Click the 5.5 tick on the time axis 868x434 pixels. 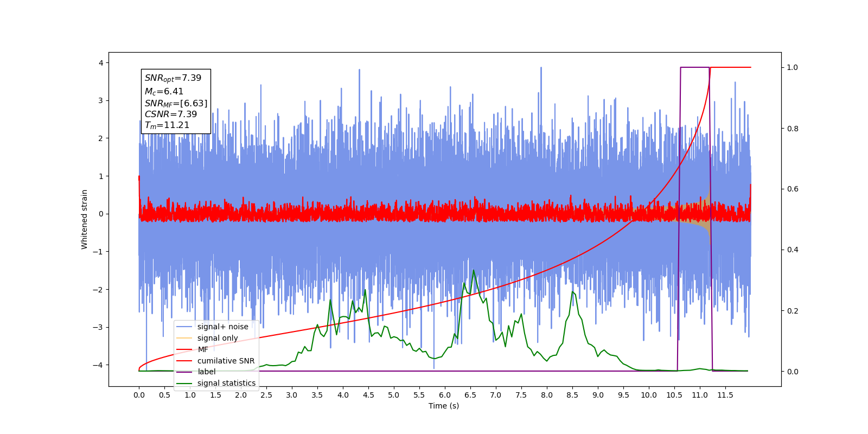click(419, 395)
